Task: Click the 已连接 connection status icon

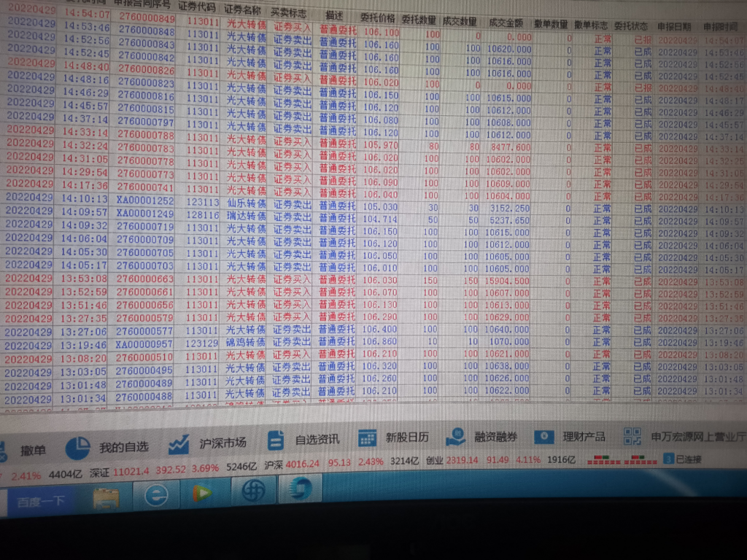Action: coord(668,459)
